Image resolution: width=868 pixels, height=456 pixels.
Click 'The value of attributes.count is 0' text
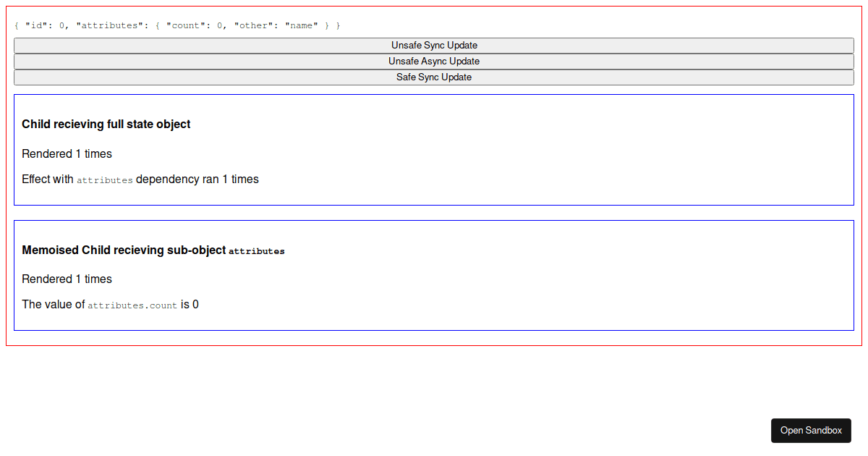[110, 305]
